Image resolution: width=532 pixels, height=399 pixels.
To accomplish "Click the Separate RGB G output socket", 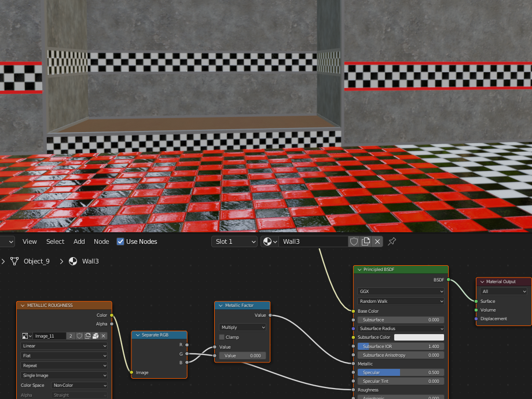I will click(187, 354).
